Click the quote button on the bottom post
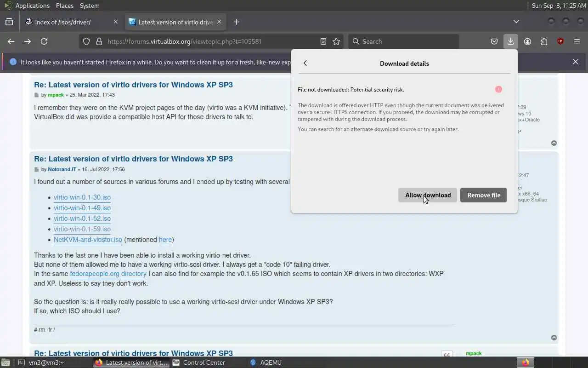This screenshot has width=588, height=368. (447, 355)
